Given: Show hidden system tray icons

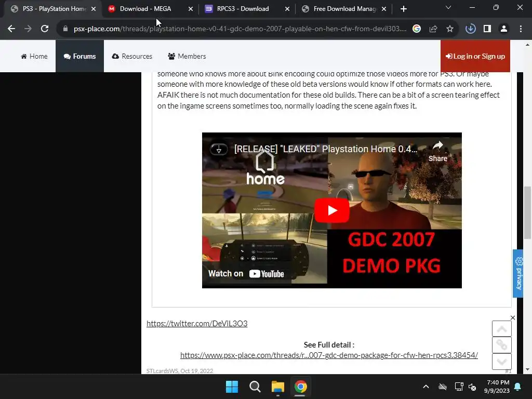Looking at the screenshot, I should 426,387.
